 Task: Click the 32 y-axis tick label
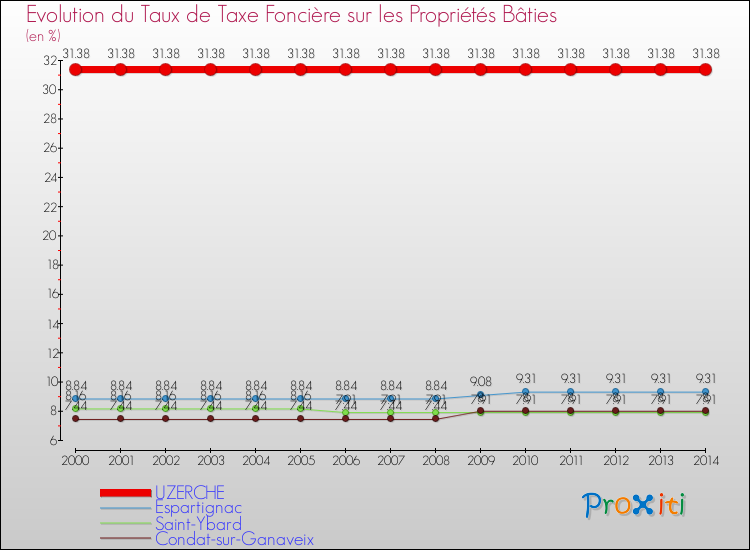[x=50, y=60]
